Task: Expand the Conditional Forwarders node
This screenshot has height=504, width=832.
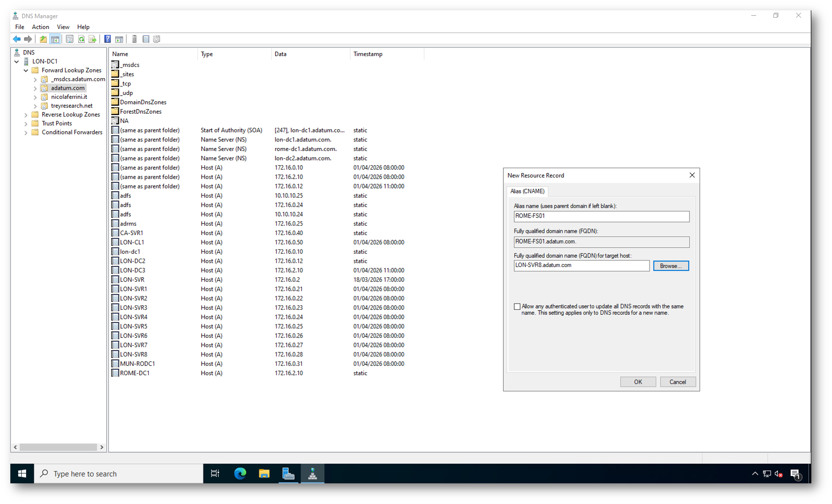Action: click(x=26, y=132)
